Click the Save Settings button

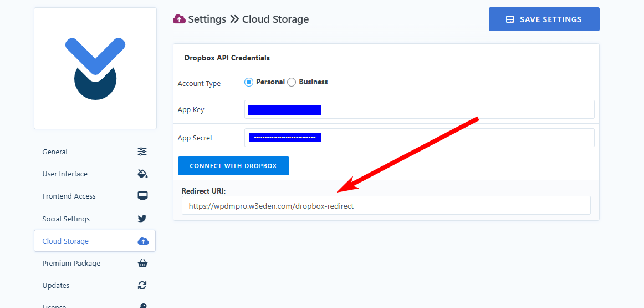pyautogui.click(x=544, y=19)
